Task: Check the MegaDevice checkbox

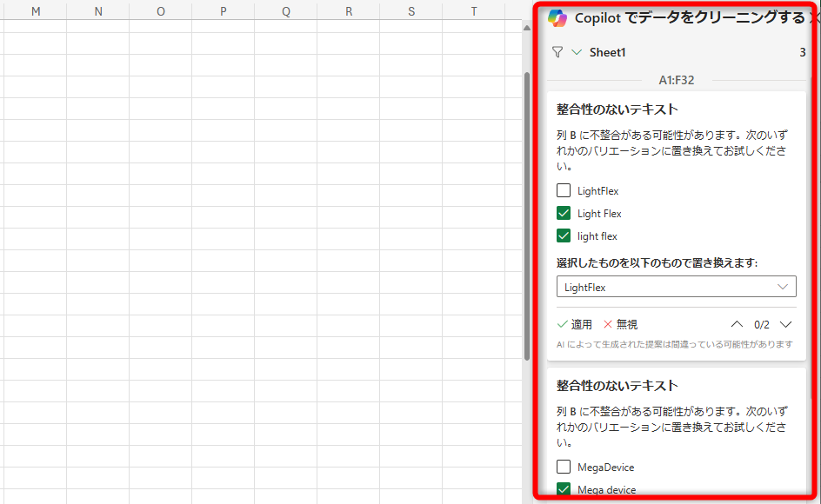Action: click(564, 467)
